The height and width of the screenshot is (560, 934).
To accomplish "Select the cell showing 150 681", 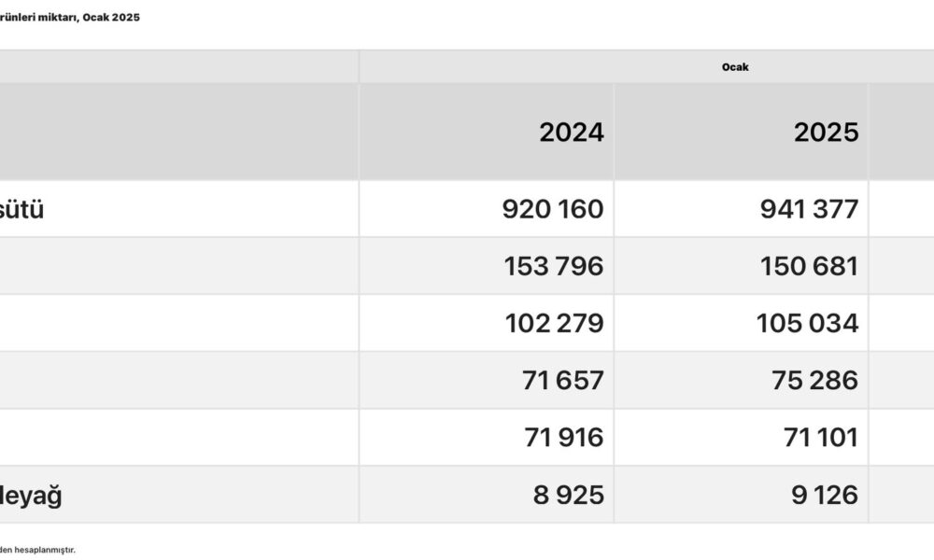I will pyautogui.click(x=809, y=266).
